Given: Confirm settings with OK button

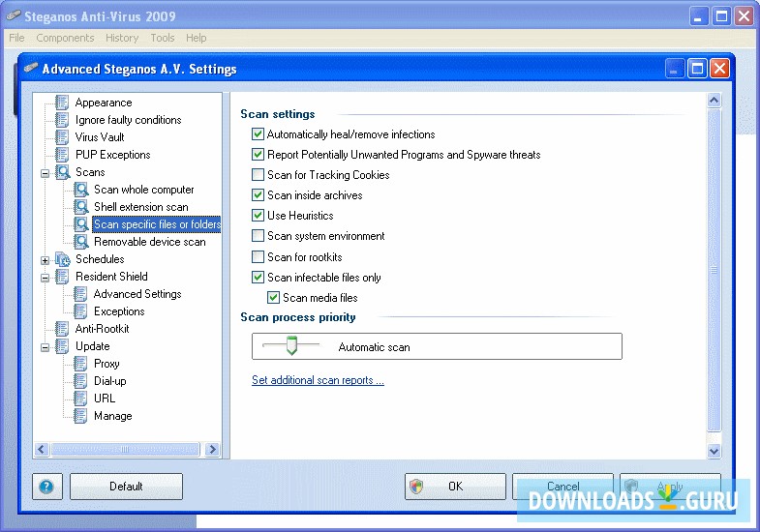Looking at the screenshot, I should click(x=455, y=487).
